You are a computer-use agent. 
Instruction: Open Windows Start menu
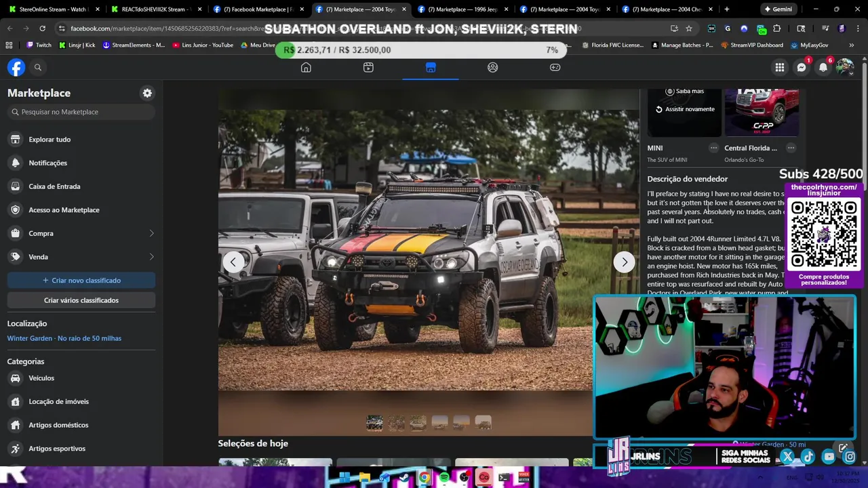344,477
